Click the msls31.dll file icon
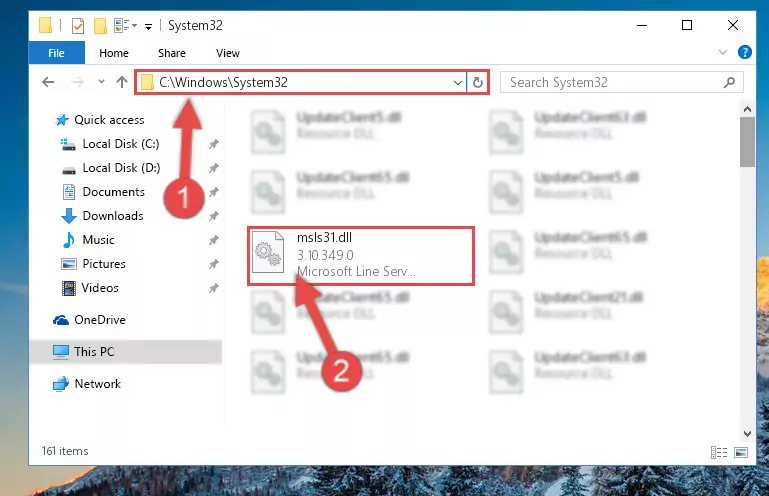769x496 pixels. point(268,252)
